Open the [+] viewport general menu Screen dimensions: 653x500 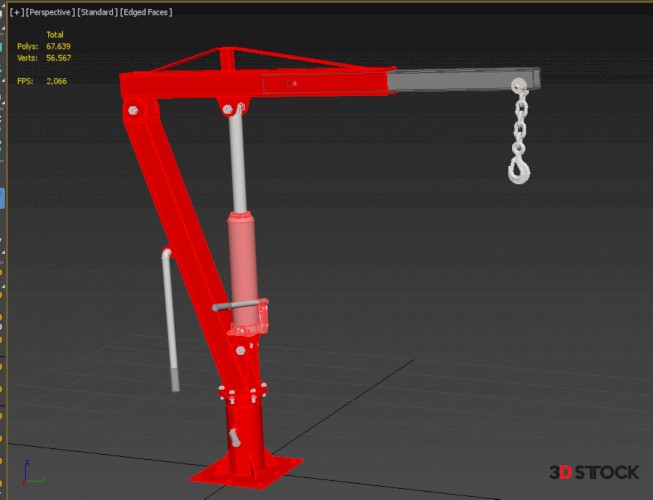[17, 12]
